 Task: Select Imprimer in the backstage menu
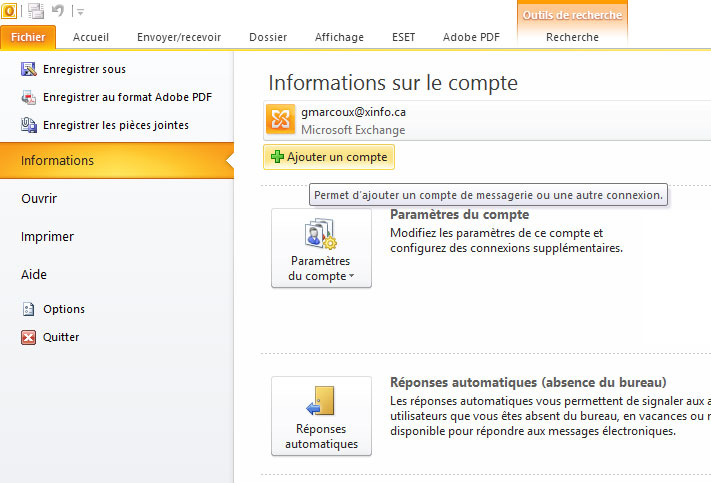(48, 237)
